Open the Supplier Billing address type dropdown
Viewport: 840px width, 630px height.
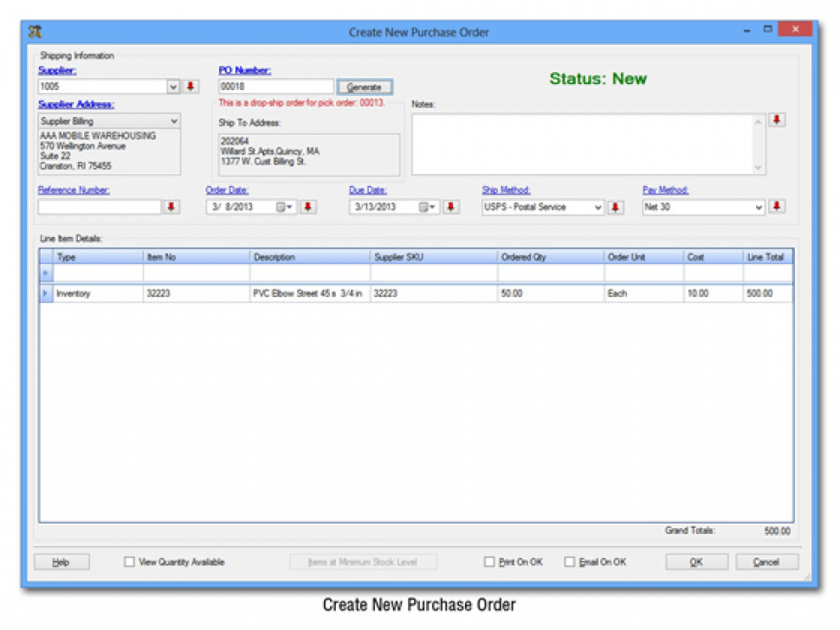(174, 121)
